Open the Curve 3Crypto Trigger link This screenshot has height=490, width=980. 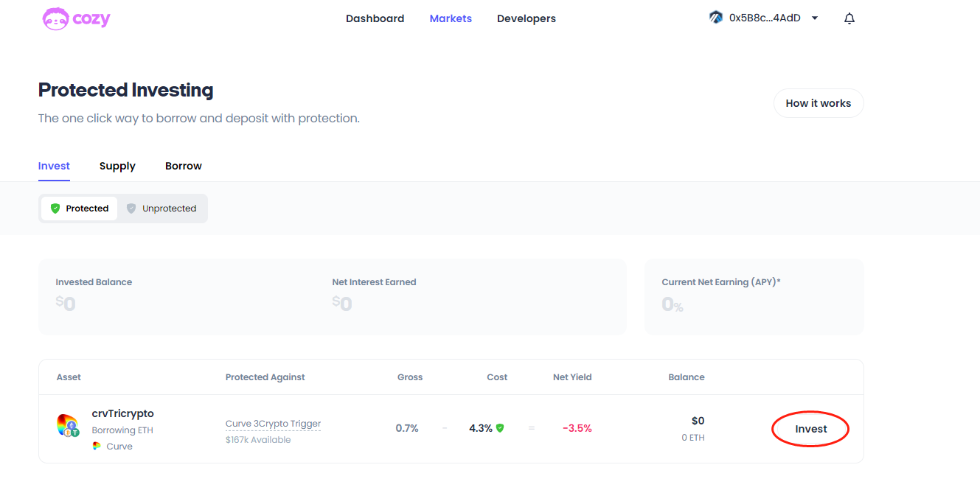(273, 424)
